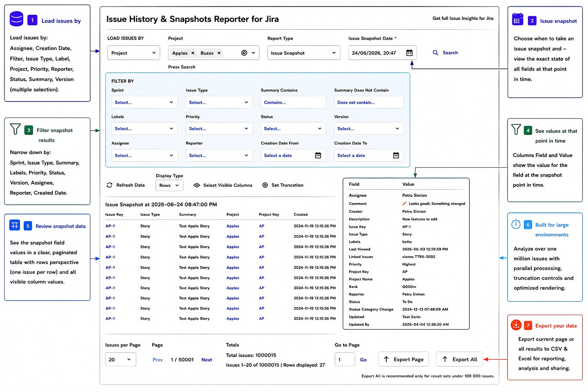Click the Set Truncation circle icon
The width and height of the screenshot is (588, 392).
[x=265, y=185]
